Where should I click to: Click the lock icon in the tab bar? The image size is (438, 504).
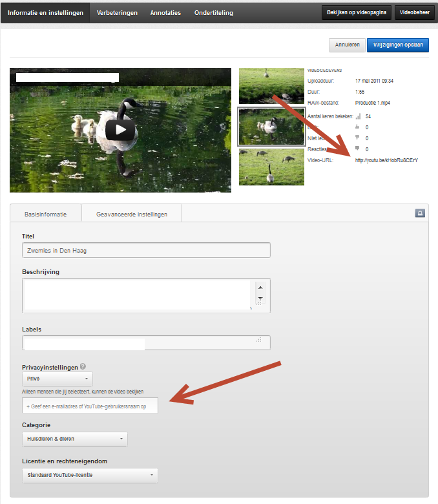click(420, 213)
